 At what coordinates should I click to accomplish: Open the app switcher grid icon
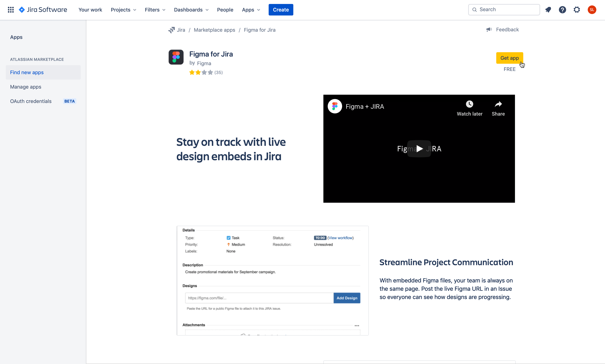pos(11,10)
